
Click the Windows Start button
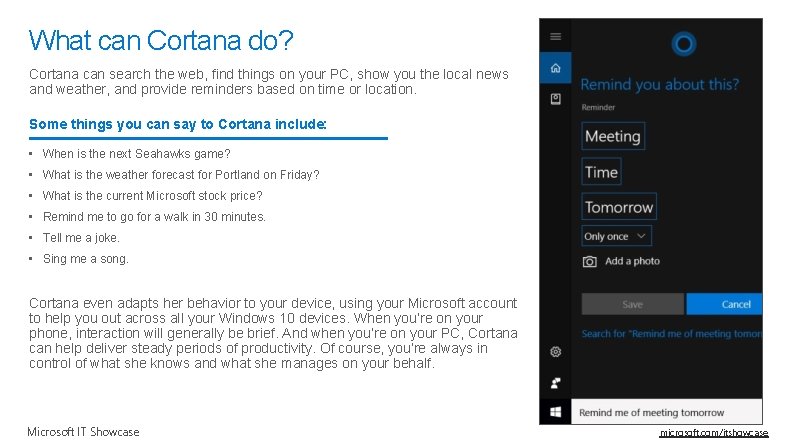coord(555,412)
